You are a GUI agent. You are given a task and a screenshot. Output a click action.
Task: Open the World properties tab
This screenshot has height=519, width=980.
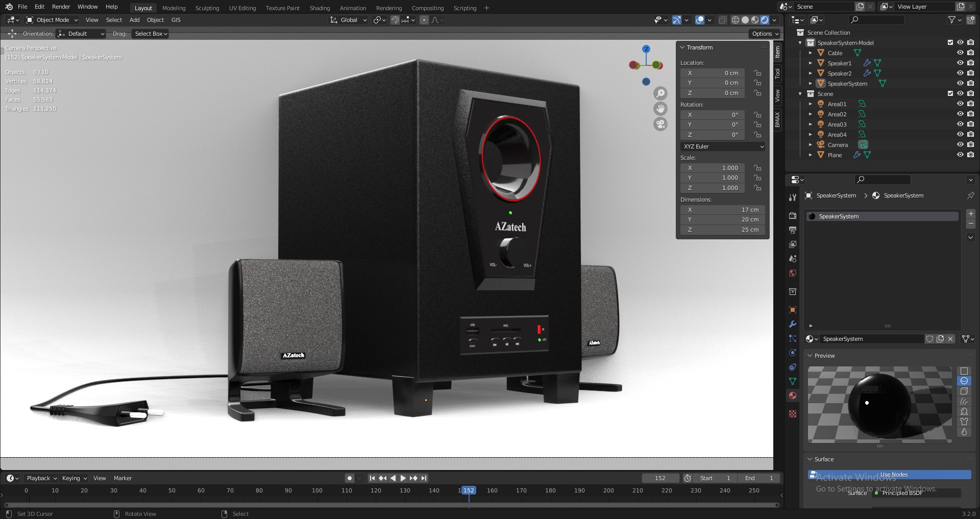793,273
